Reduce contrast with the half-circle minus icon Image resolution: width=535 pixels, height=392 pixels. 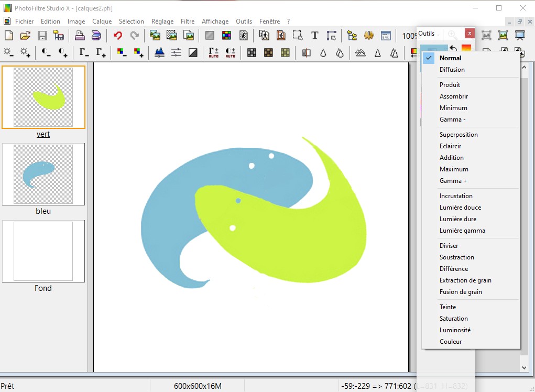[46, 52]
